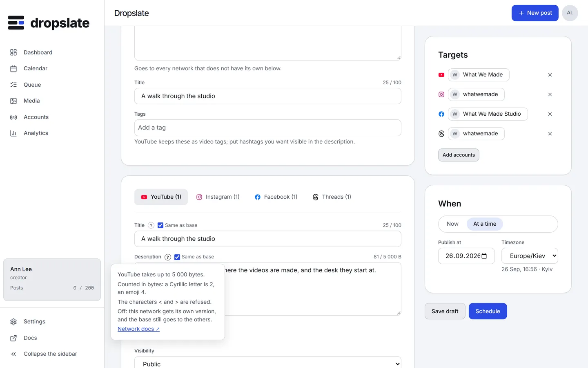This screenshot has width=588, height=368.
Task: Remove the YouTube What We Made target
Action: coord(550,75)
